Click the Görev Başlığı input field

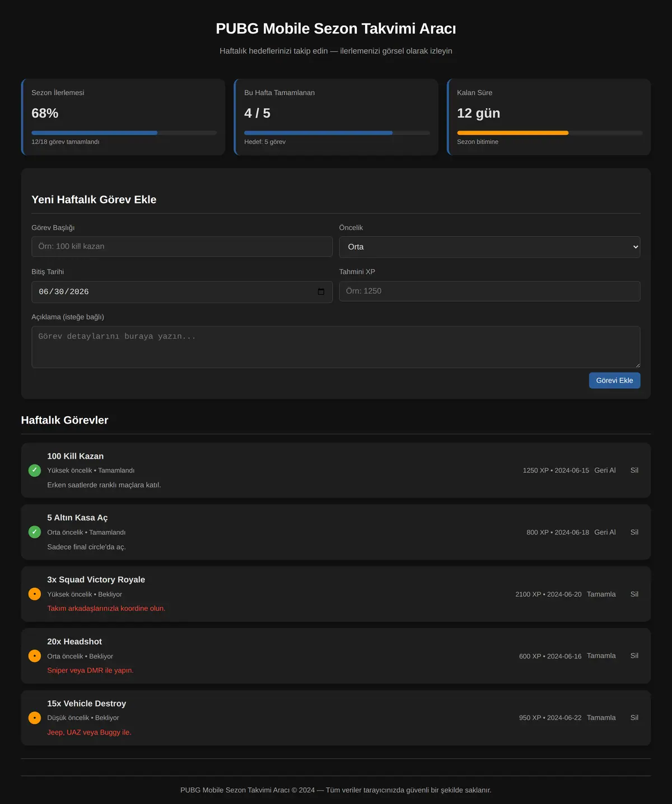pyautogui.click(x=182, y=247)
